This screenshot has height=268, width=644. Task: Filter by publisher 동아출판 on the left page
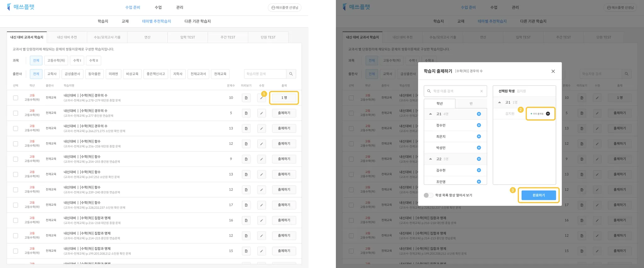click(x=94, y=74)
